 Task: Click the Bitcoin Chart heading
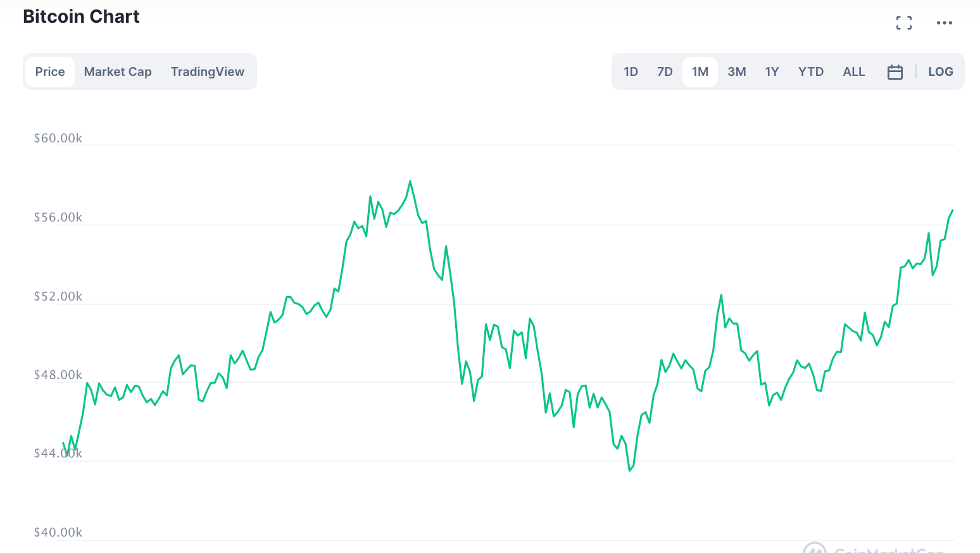pyautogui.click(x=81, y=16)
